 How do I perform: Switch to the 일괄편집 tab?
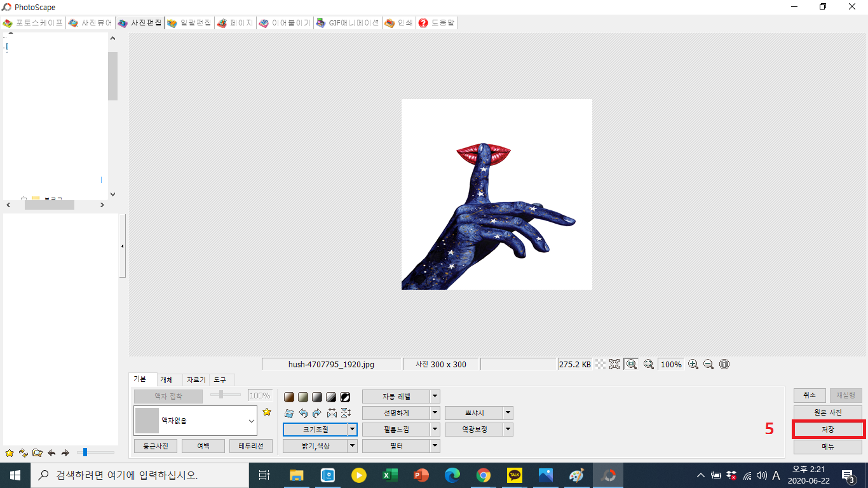[189, 23]
